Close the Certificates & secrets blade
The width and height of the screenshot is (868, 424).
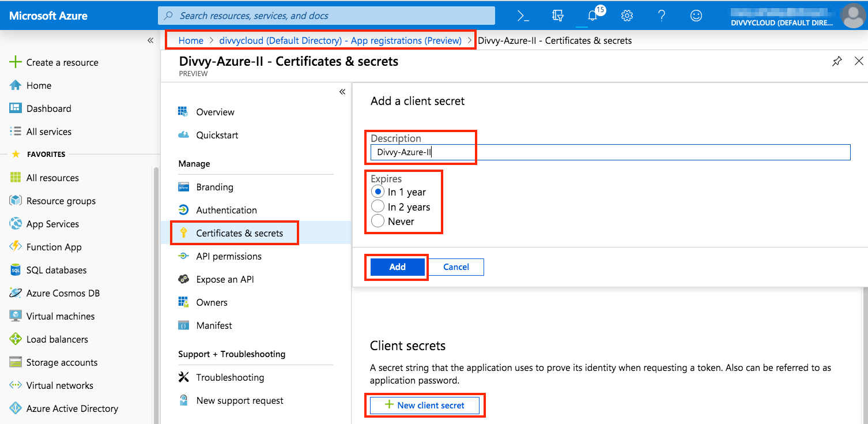click(859, 61)
